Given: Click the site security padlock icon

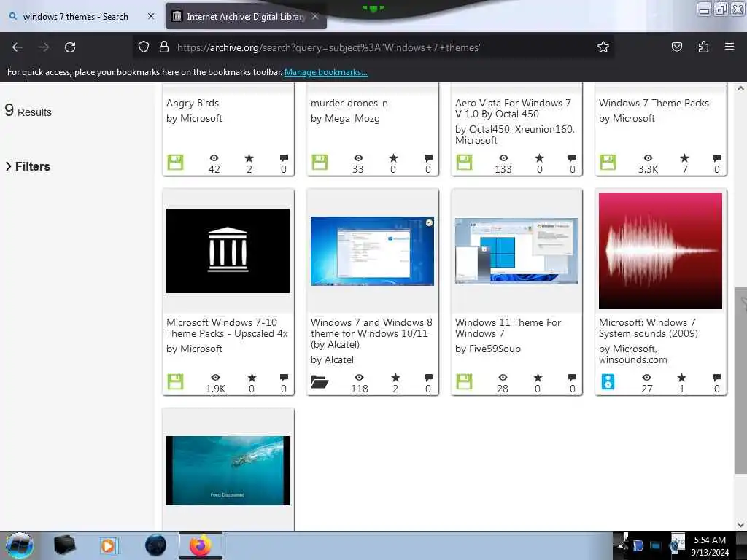Looking at the screenshot, I should [164, 47].
